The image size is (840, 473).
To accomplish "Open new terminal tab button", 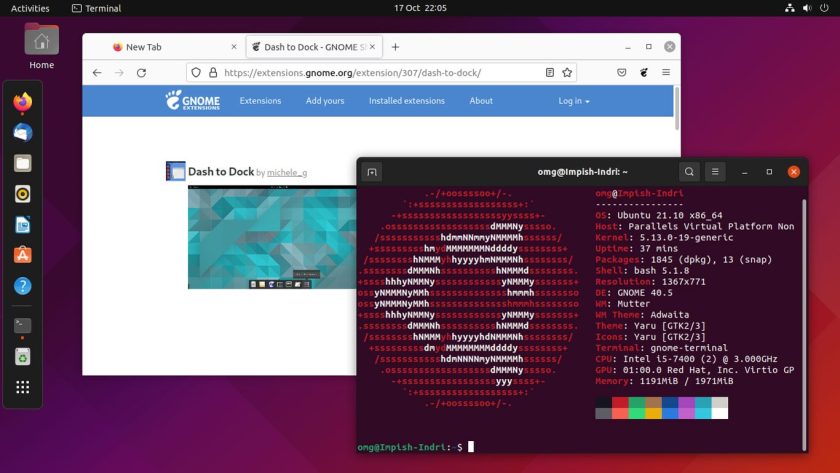I will [x=372, y=172].
